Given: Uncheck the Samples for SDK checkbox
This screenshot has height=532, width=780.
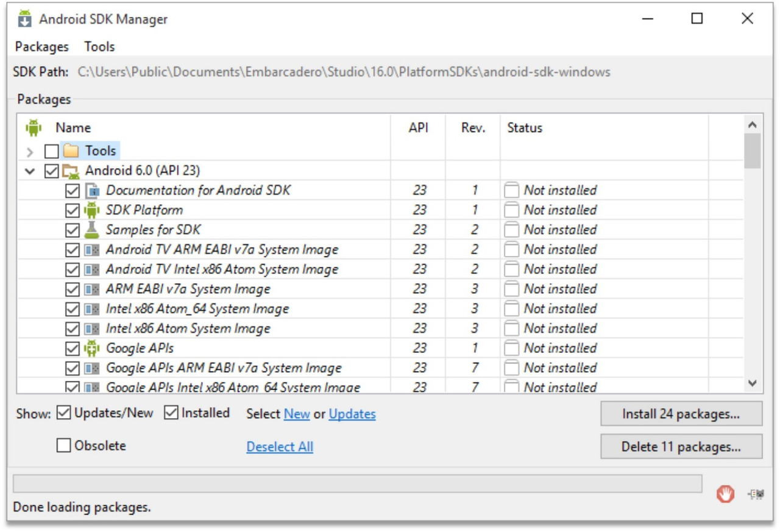Looking at the screenshot, I should coord(73,230).
